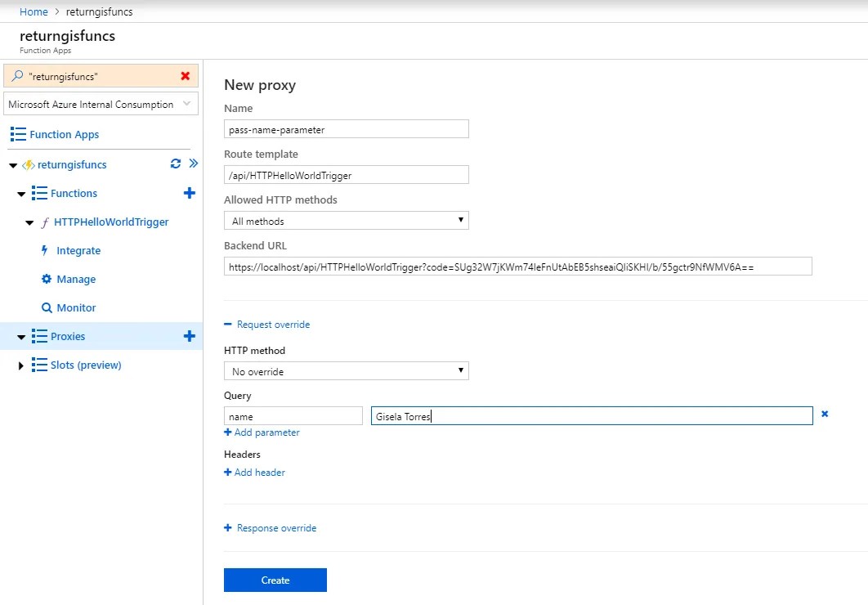Go to Home breadcrumb
The height and width of the screenshot is (605, 868).
coord(34,11)
